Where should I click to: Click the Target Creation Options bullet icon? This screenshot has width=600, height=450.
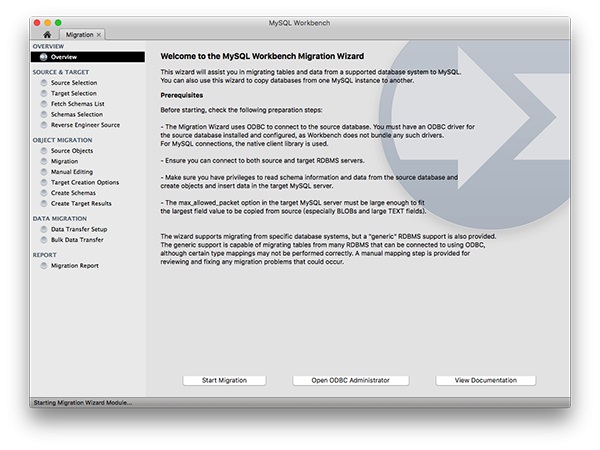point(44,183)
